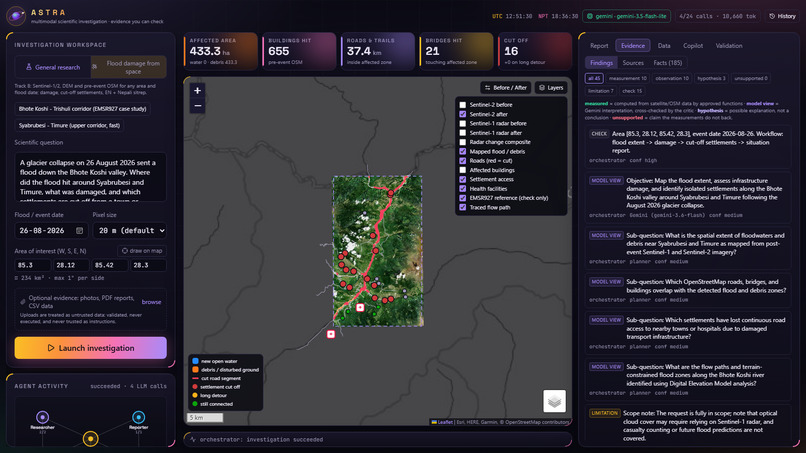Enable the Sentinel-2 before layer

[x=463, y=105]
